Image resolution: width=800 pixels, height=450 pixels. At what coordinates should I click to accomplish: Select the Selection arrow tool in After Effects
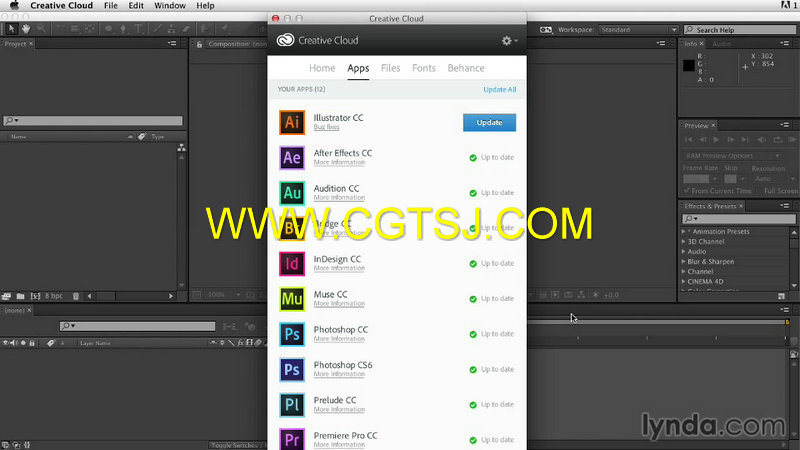[x=11, y=29]
